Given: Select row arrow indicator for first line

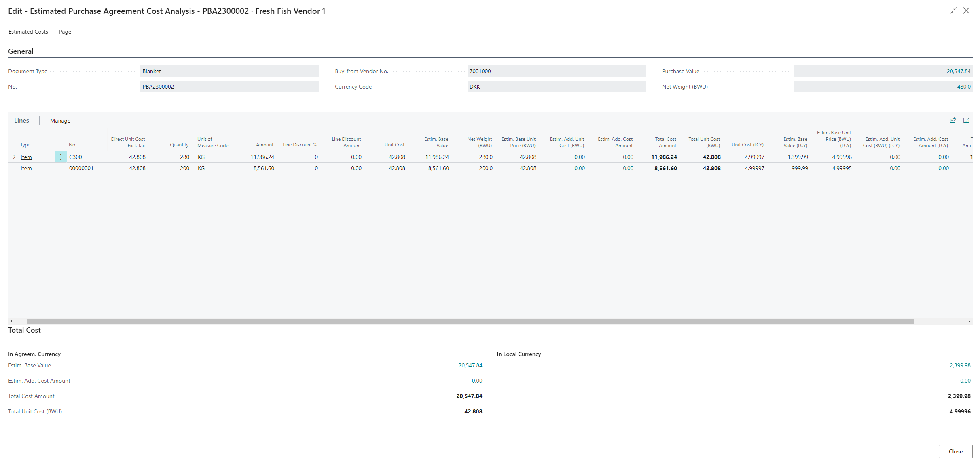Looking at the screenshot, I should click(13, 157).
